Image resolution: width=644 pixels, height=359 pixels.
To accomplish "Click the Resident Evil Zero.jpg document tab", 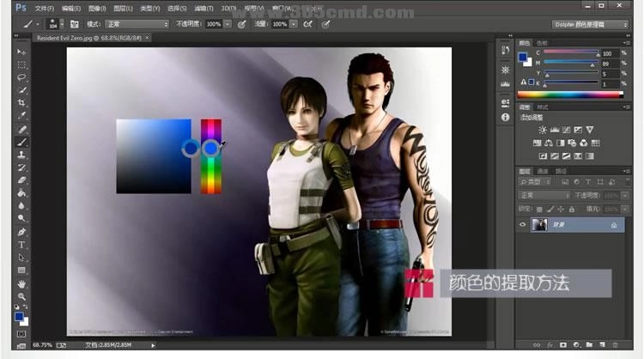I will point(84,39).
